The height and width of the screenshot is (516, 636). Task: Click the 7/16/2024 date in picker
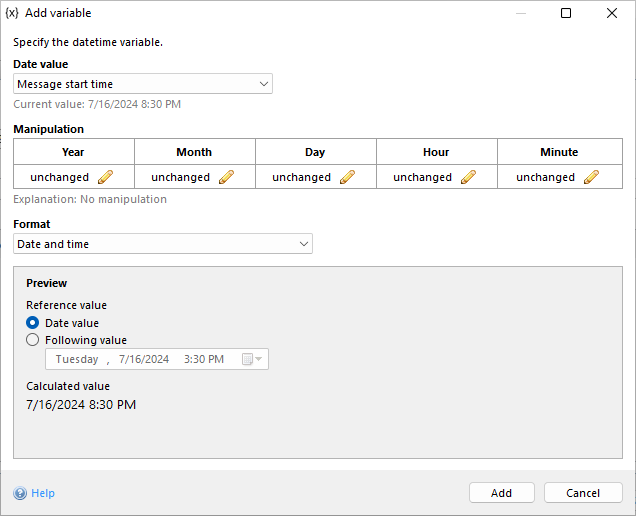144,360
